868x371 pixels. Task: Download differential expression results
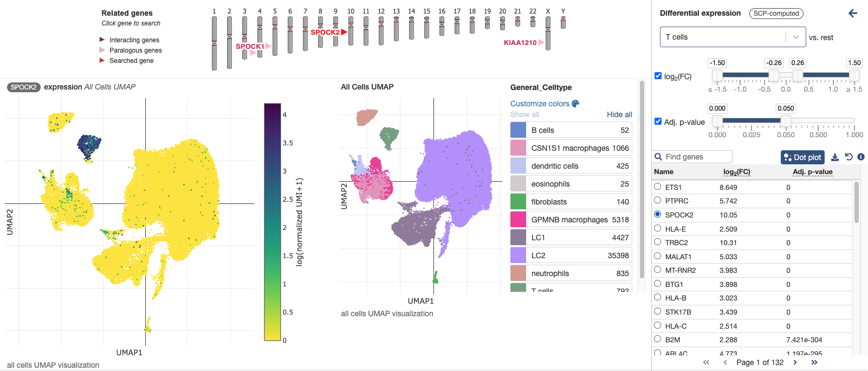coord(835,157)
